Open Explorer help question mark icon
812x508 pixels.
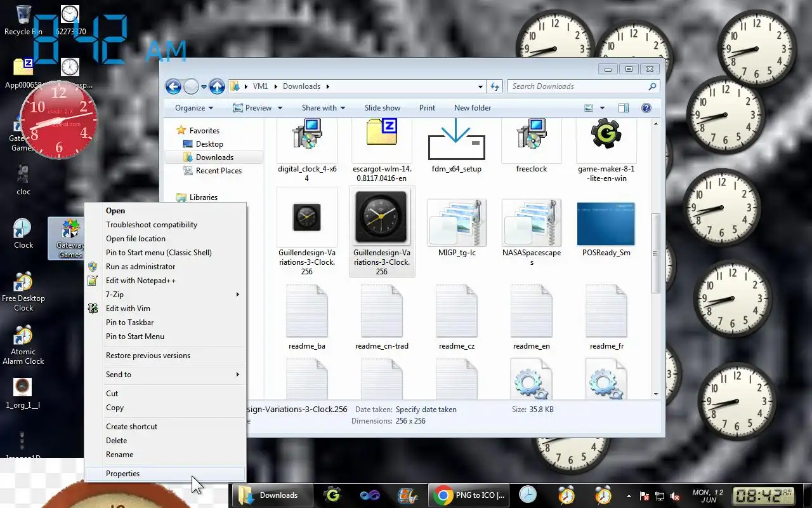[x=646, y=108]
